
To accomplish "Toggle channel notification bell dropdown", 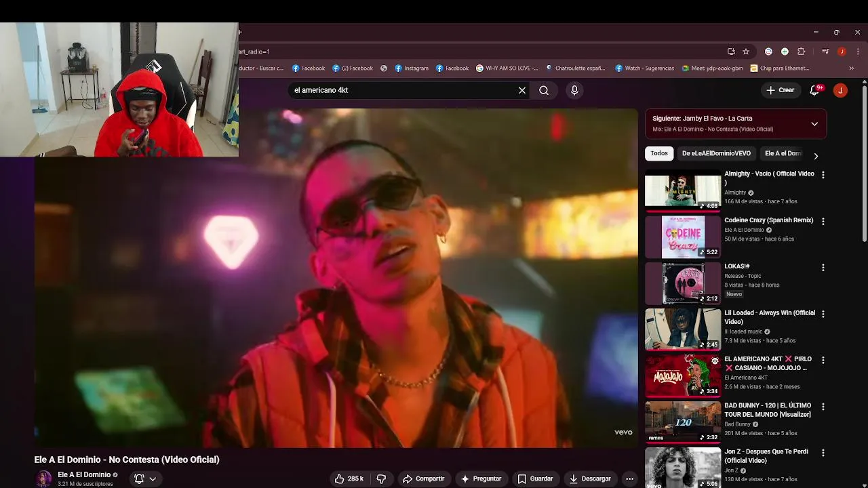I will tap(145, 479).
